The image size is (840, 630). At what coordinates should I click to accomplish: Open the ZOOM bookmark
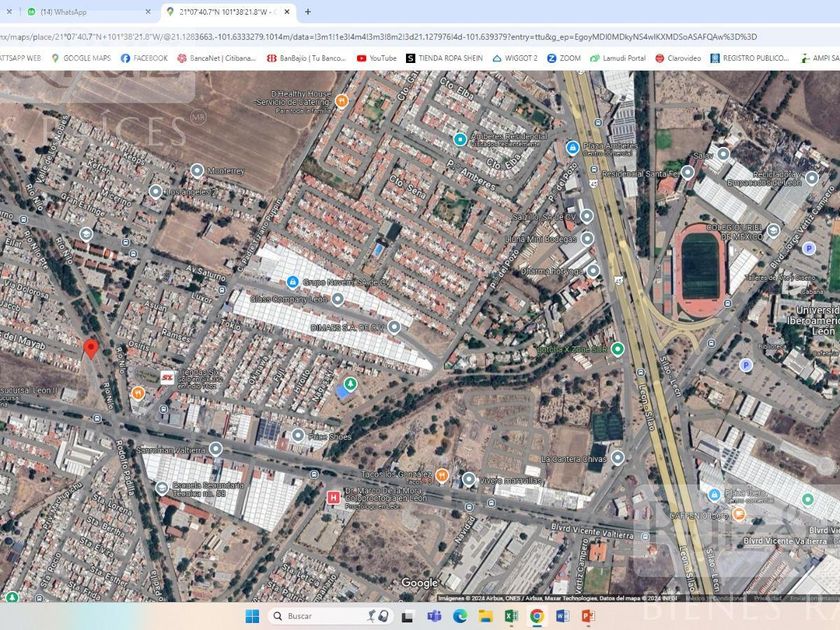click(564, 58)
